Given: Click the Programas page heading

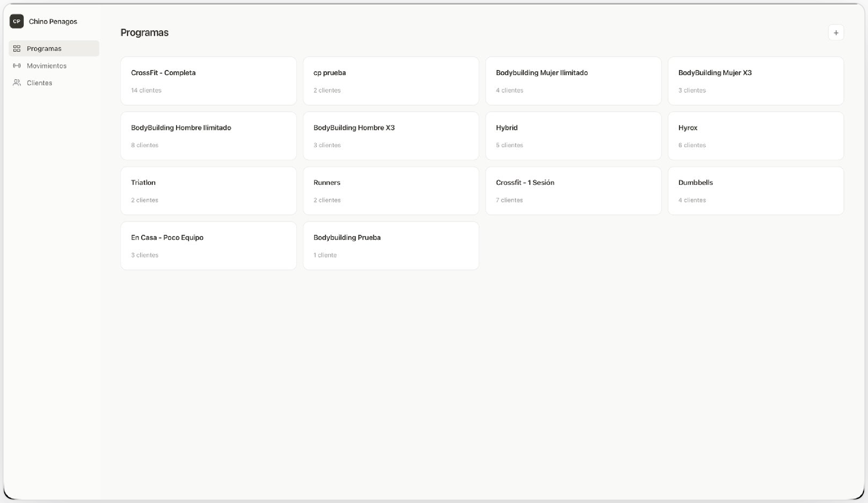Looking at the screenshot, I should [144, 33].
